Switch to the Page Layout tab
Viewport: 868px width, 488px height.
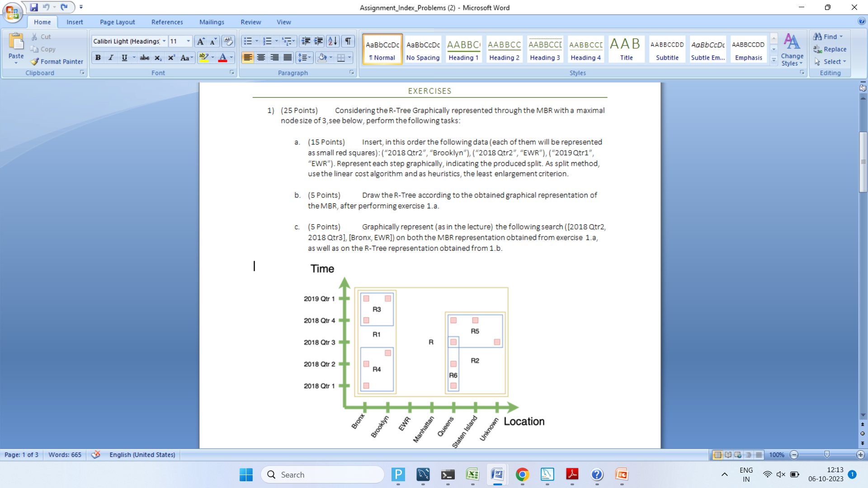coord(117,22)
